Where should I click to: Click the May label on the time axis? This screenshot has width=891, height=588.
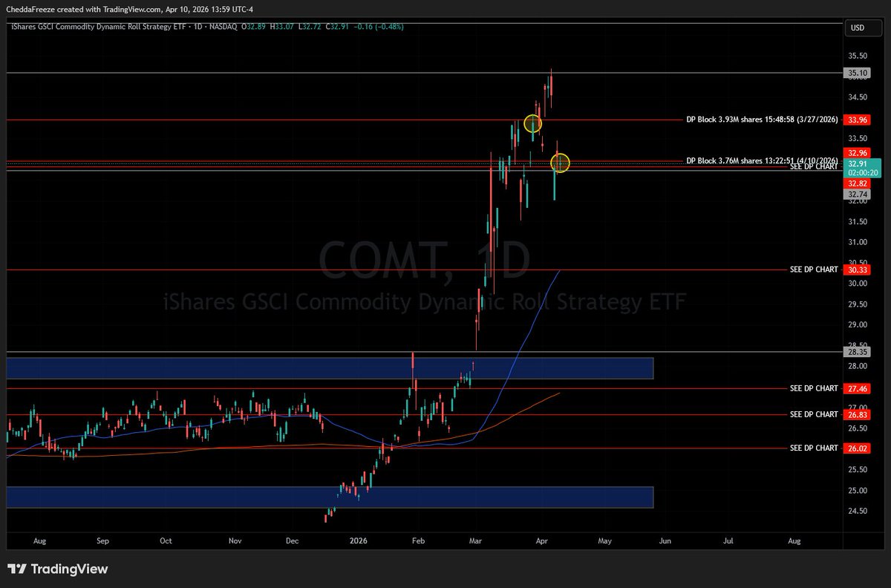(x=604, y=541)
